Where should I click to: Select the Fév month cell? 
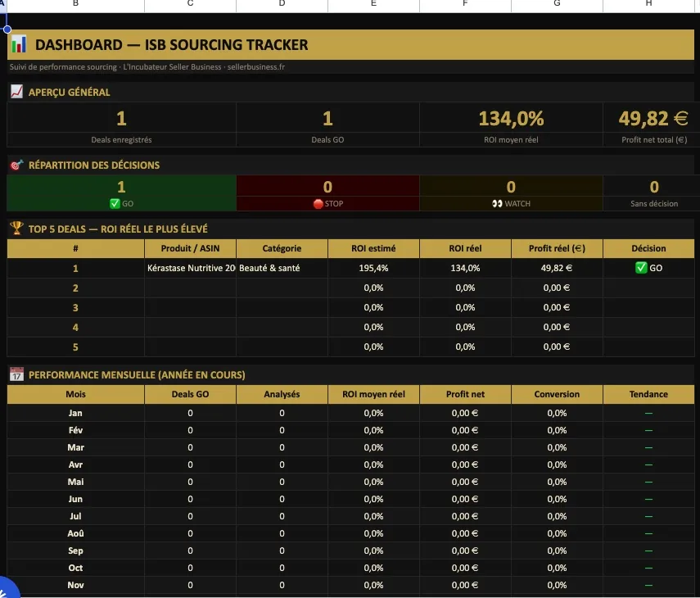[x=75, y=430]
